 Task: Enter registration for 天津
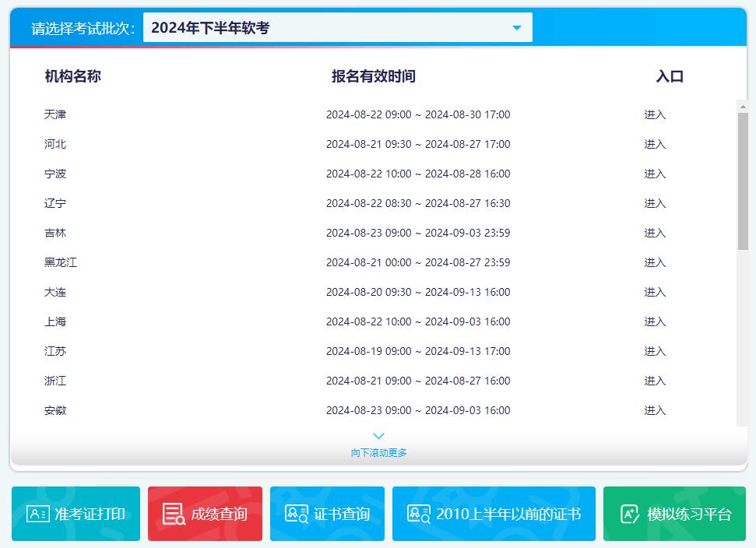(x=655, y=114)
